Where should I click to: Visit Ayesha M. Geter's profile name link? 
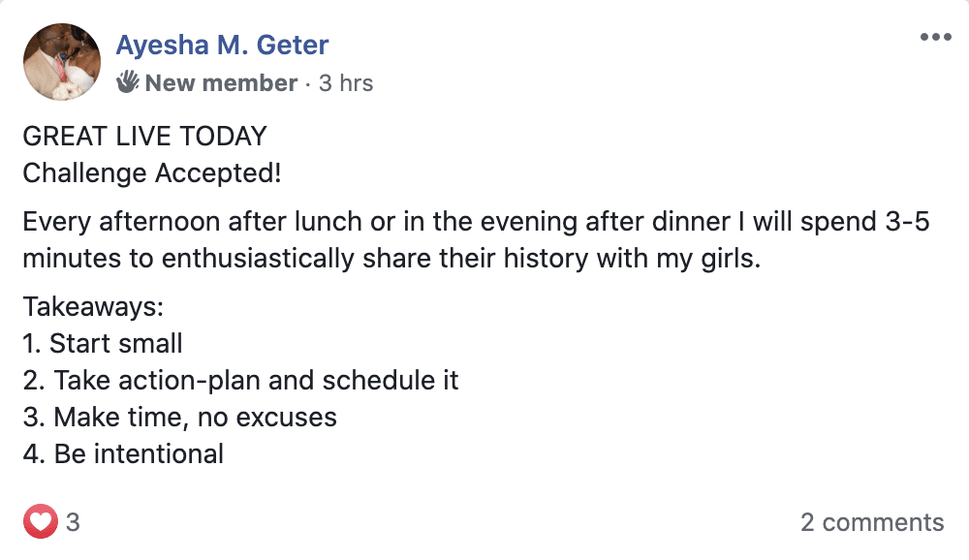click(x=222, y=46)
